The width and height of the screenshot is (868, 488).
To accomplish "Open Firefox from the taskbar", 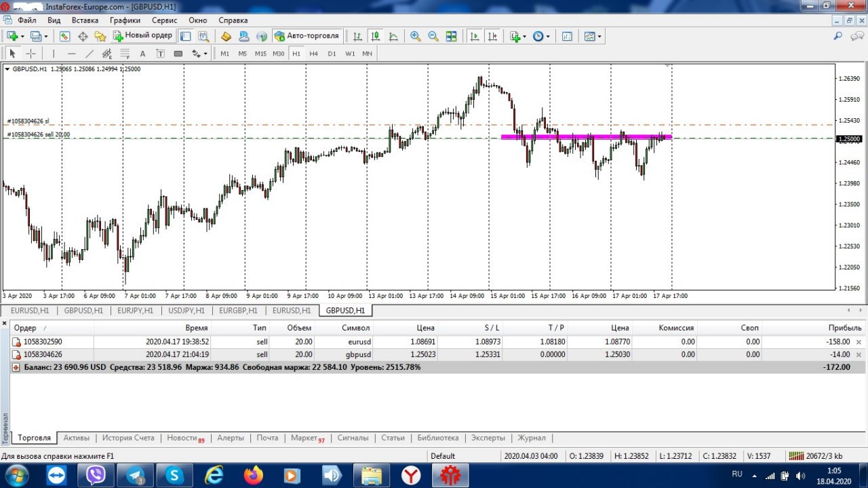I will (254, 475).
